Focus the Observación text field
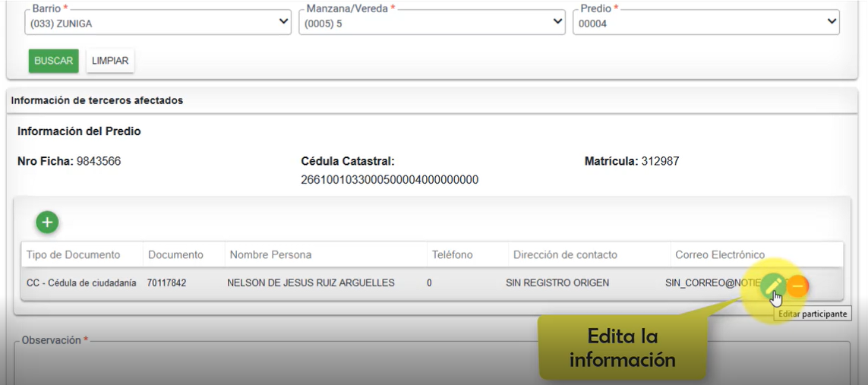This screenshot has width=868, height=385. click(x=431, y=364)
